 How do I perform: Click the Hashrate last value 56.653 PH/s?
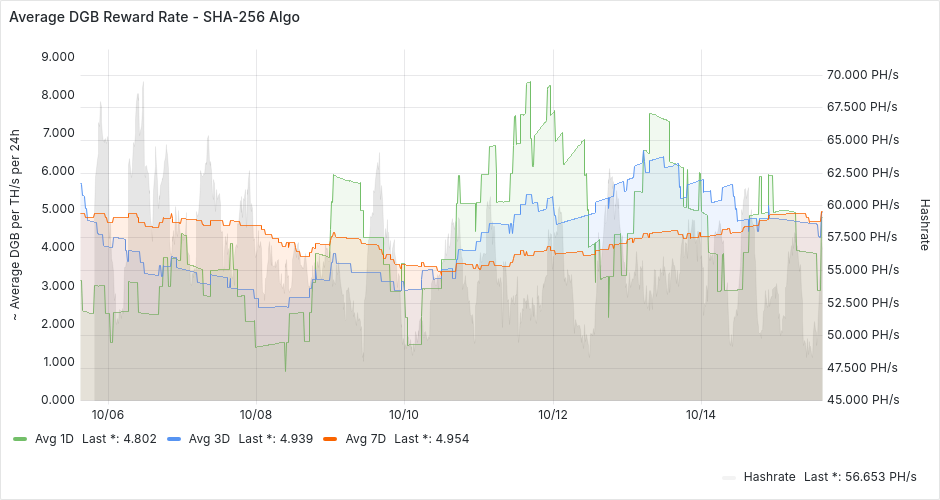880,476
